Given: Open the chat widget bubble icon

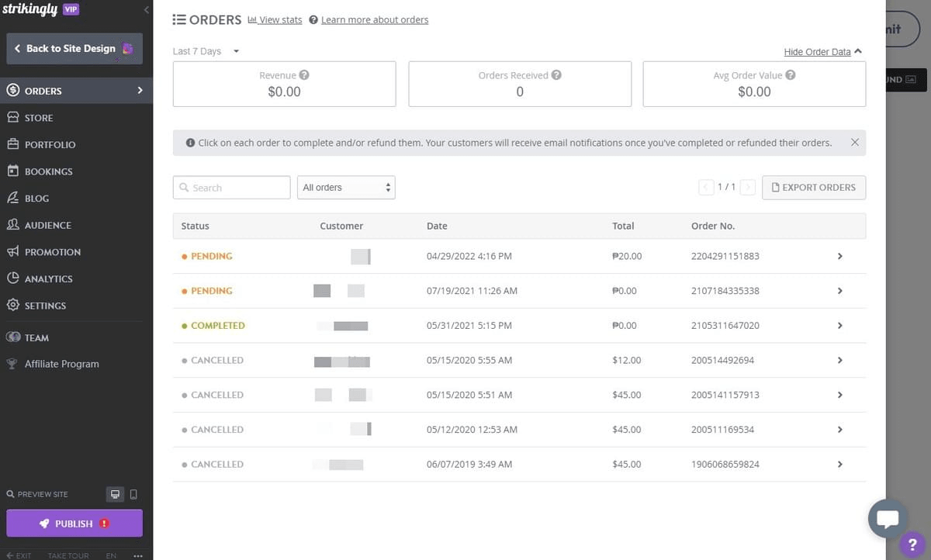Looking at the screenshot, I should pos(888,518).
